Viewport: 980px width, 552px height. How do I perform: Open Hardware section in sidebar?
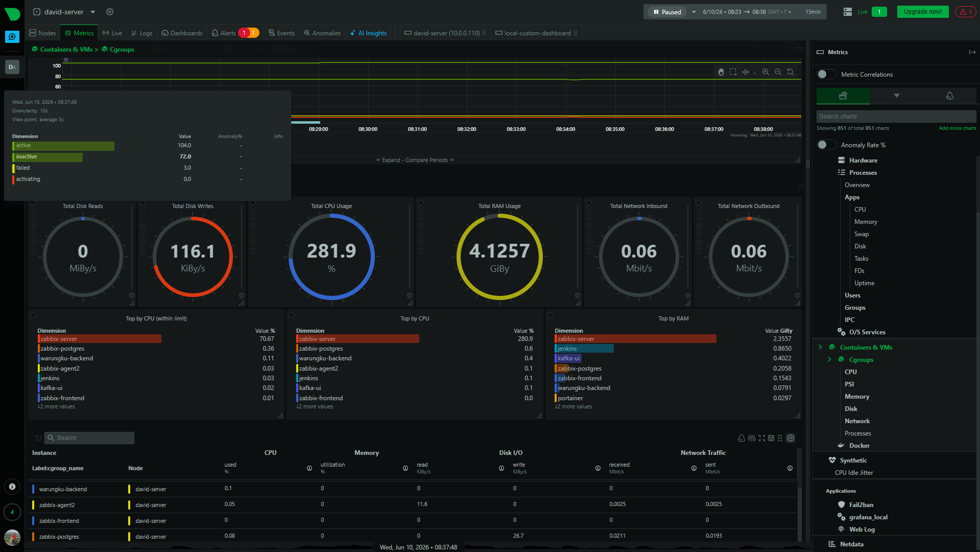[x=863, y=160]
